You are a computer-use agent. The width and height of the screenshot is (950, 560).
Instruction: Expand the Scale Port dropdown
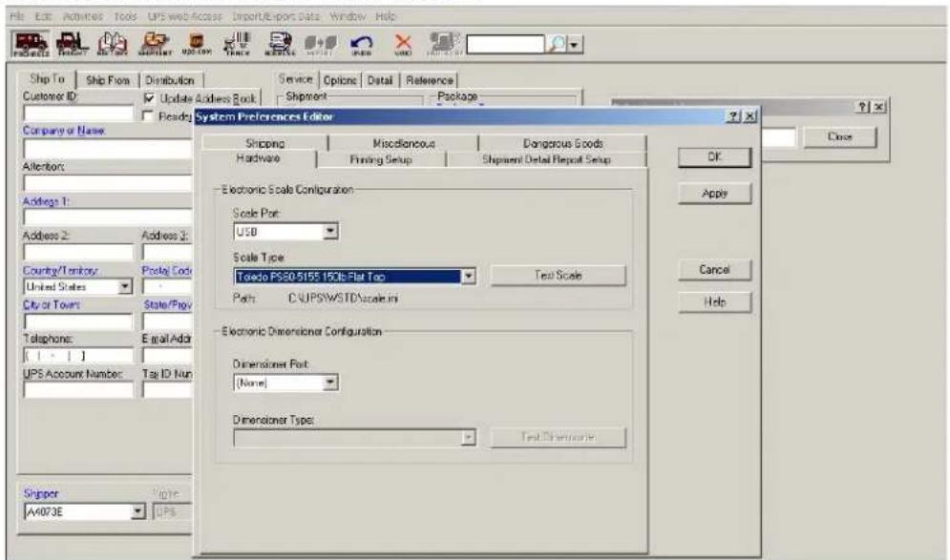point(330,231)
